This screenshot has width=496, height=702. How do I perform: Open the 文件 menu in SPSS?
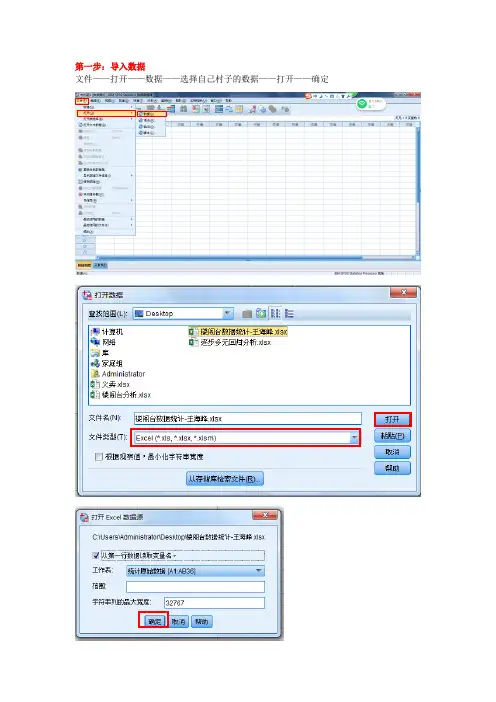click(x=81, y=101)
